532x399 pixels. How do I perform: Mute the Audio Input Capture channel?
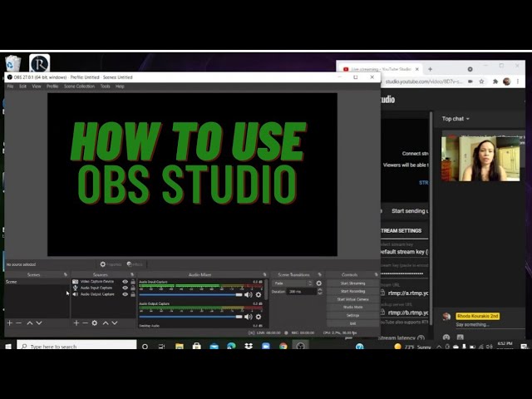[249, 295]
